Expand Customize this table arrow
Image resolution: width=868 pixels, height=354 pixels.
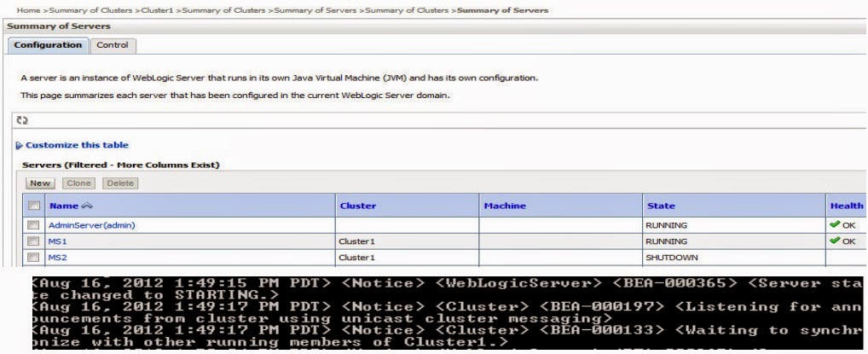20,146
